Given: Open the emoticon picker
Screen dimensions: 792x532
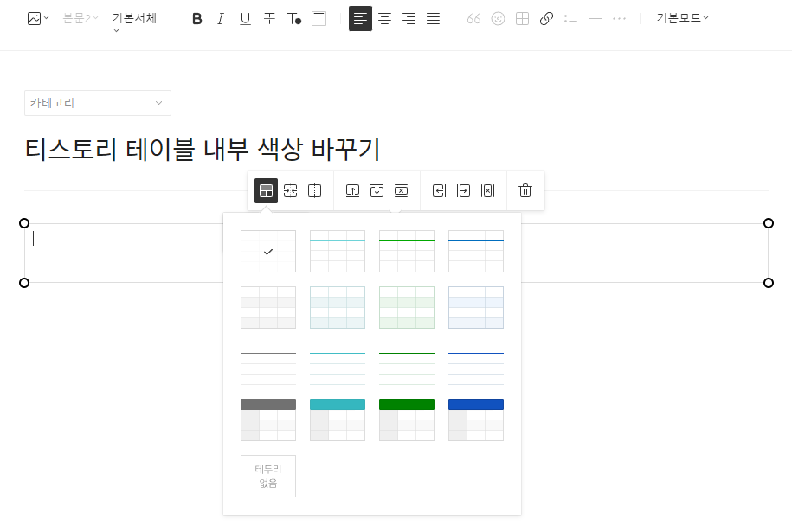Looking at the screenshot, I should coord(498,19).
